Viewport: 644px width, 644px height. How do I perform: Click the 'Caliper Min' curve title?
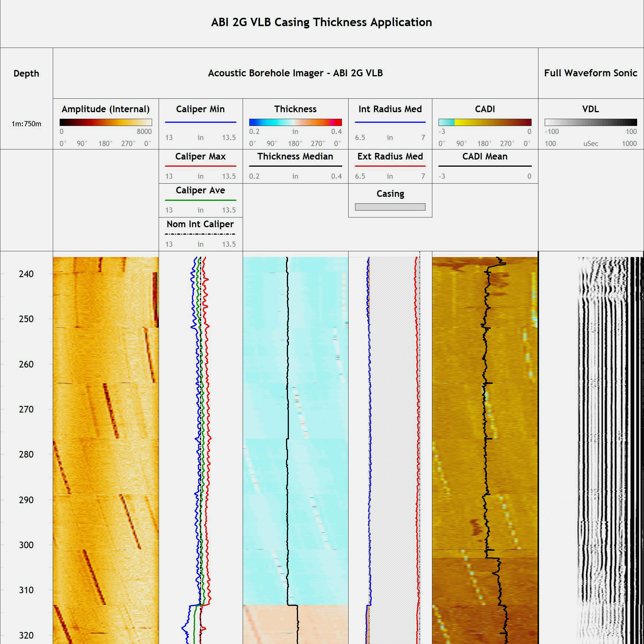[x=200, y=109]
